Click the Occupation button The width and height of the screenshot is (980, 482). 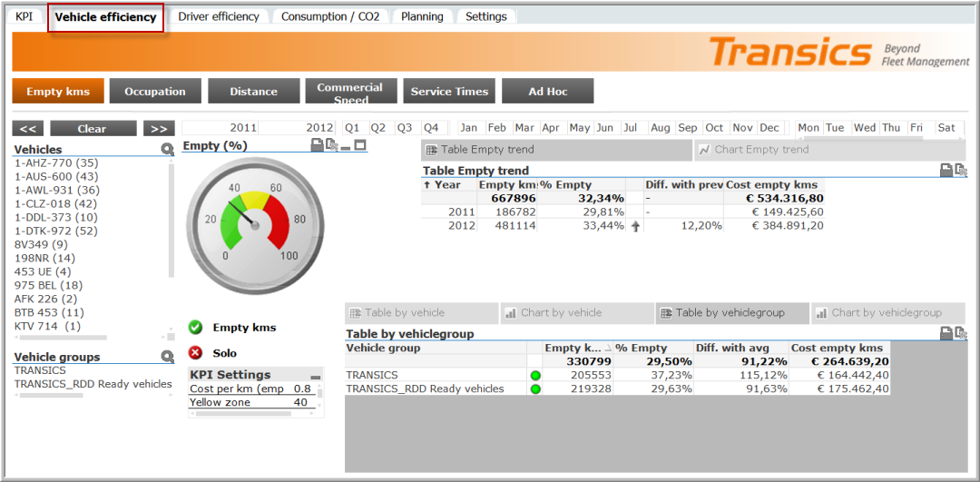[155, 91]
